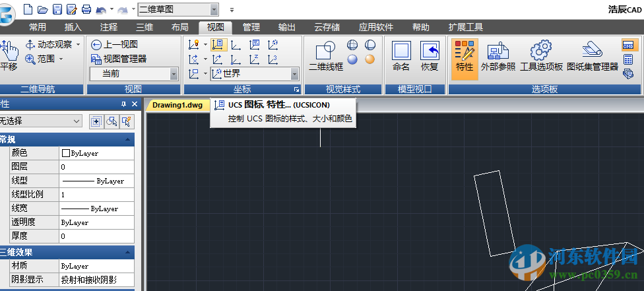
Task: Click the UCS icon display lightbulb icon
Action: [193, 44]
